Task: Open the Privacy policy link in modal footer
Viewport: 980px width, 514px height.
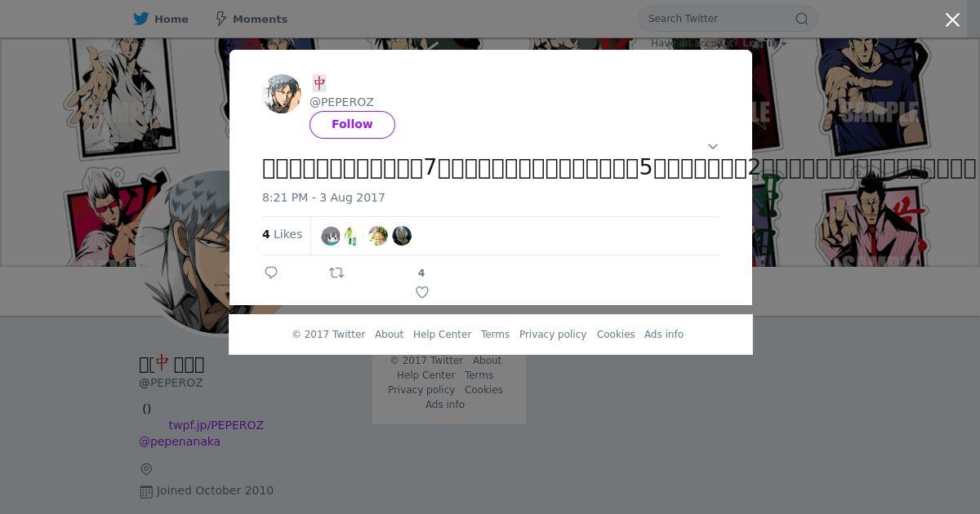Action: pos(553,335)
